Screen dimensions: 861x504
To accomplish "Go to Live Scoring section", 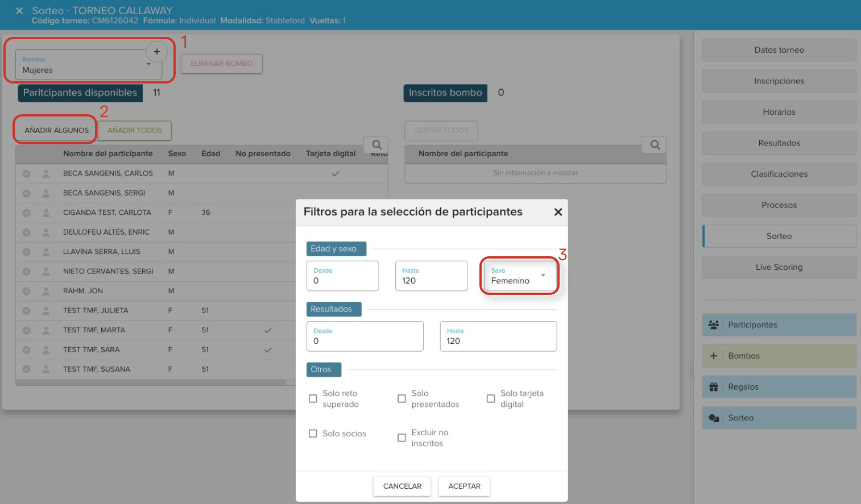I will (779, 267).
